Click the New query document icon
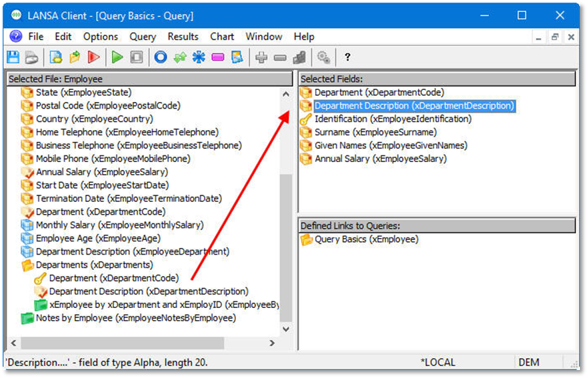 pyautogui.click(x=56, y=57)
